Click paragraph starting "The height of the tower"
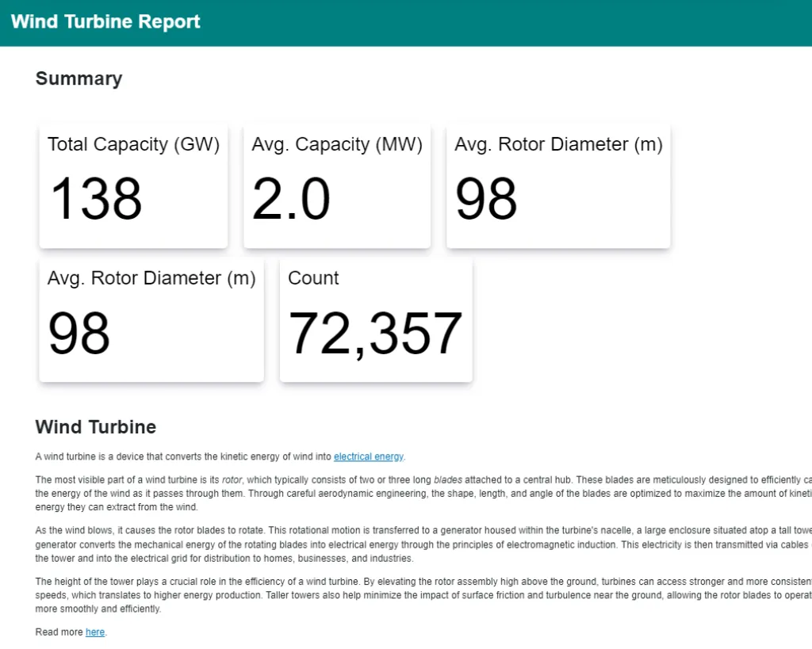This screenshot has width=812, height=649. [x=396, y=595]
